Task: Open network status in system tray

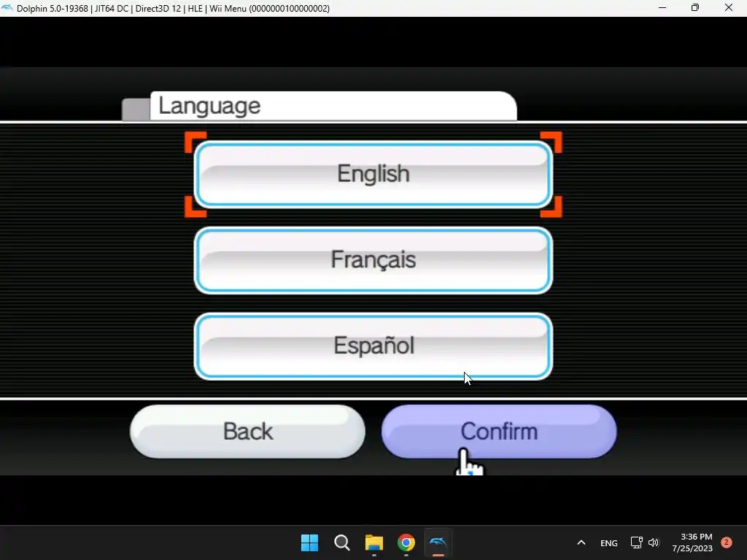Action: coord(636,542)
